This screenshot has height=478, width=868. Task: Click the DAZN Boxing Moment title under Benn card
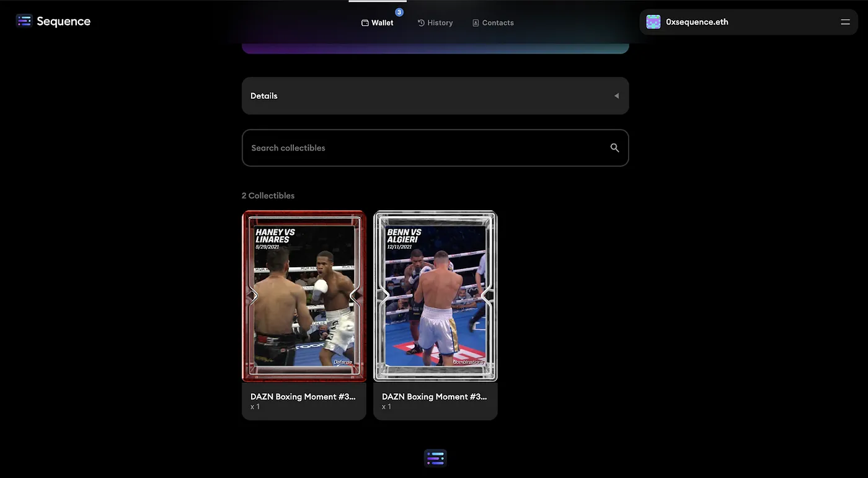point(435,396)
